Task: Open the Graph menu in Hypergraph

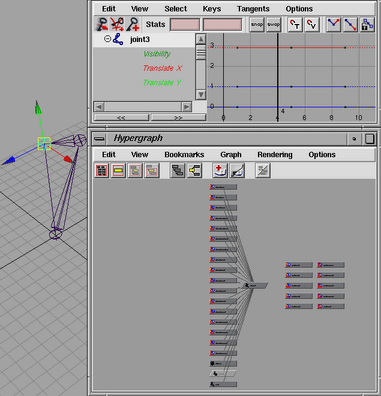Action: pyautogui.click(x=231, y=155)
